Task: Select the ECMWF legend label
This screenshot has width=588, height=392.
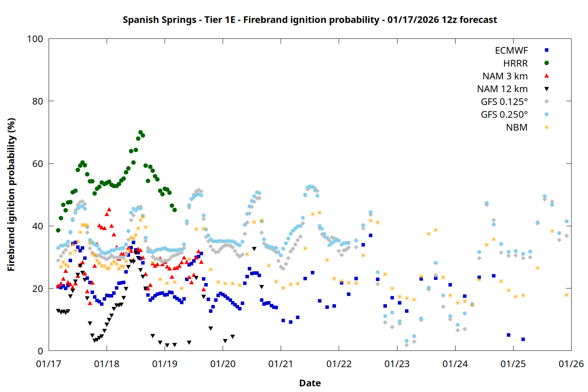Action: pos(511,51)
